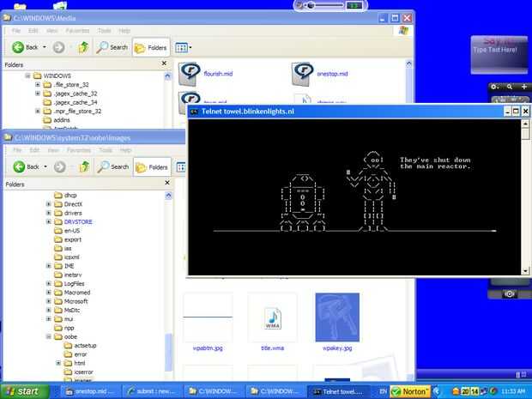Open the Favorites menu in the Media window

coord(77,31)
